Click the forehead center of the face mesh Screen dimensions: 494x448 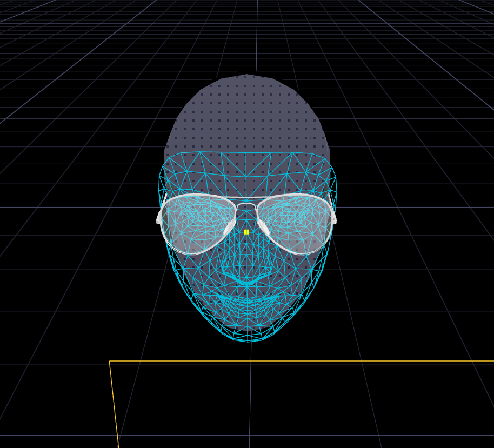point(246,168)
